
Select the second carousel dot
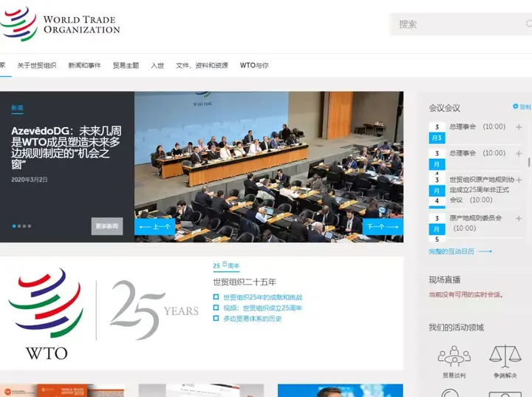[19, 225]
